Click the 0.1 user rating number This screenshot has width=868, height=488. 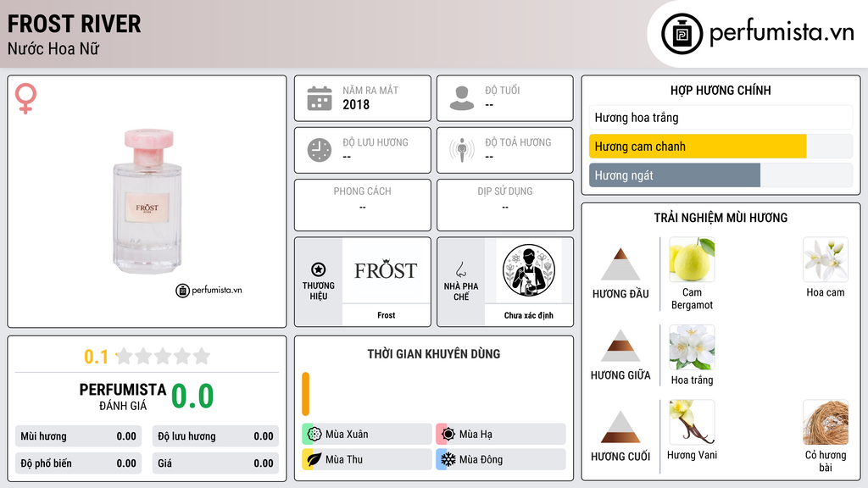point(96,357)
